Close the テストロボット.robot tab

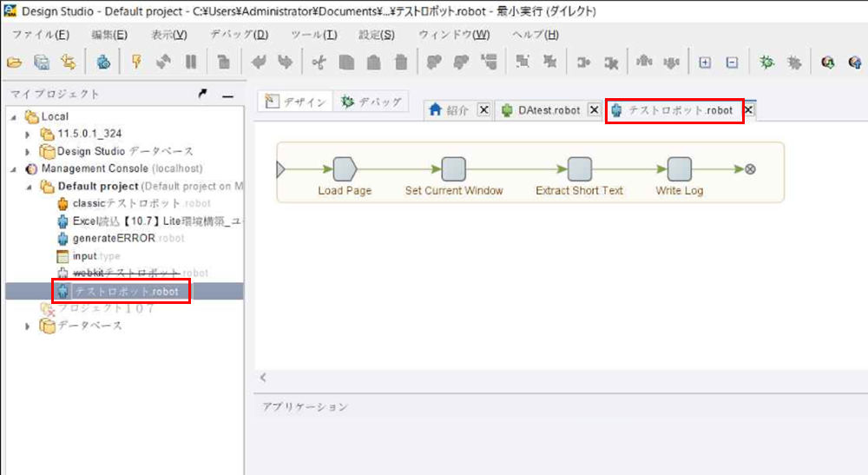tap(748, 109)
